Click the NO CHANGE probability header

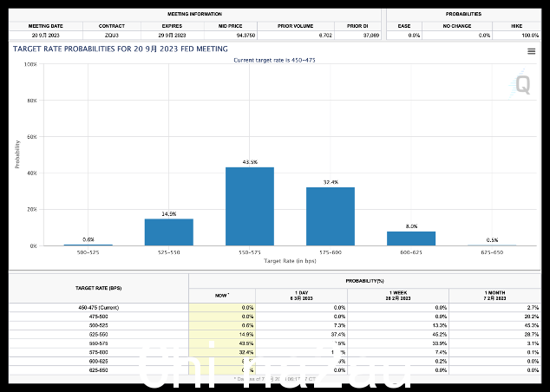pos(456,26)
